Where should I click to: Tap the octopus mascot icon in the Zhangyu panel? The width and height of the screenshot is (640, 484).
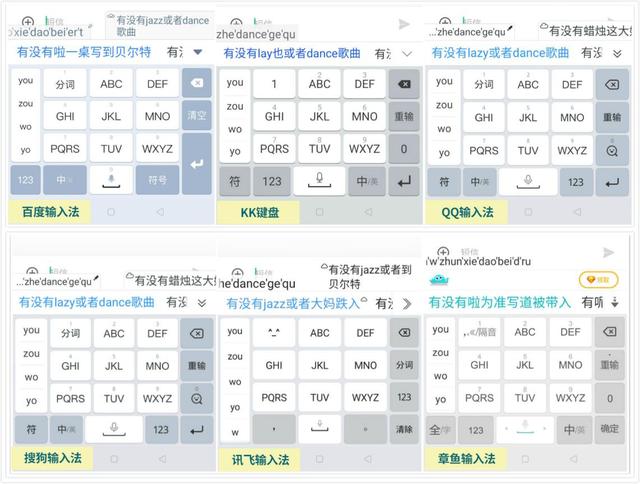click(x=439, y=280)
